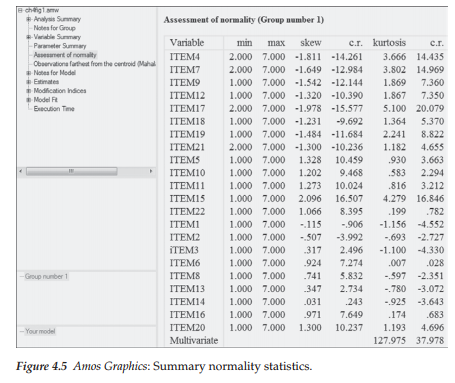Image resolution: width=455 pixels, height=383 pixels.
Task: Click the kurtosis column header
Action: (389, 43)
